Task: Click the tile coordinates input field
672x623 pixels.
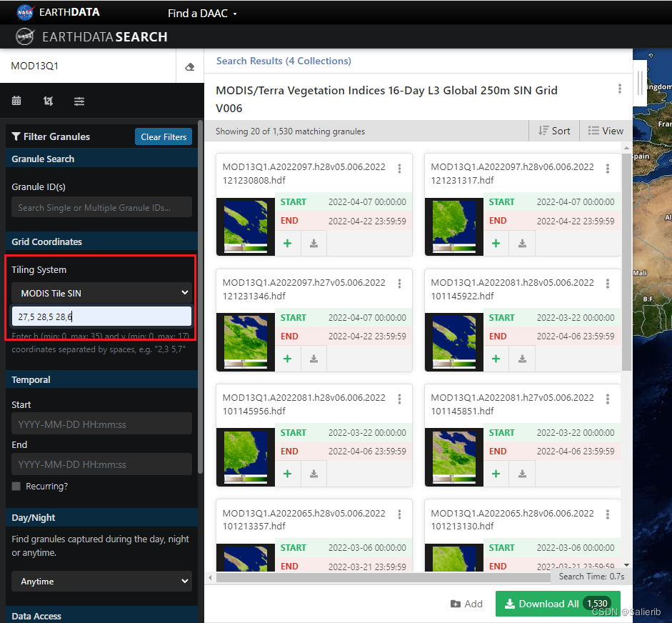Action: coord(101,317)
